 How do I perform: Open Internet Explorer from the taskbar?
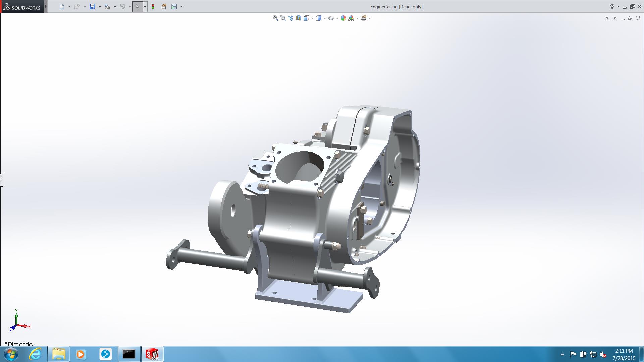pyautogui.click(x=35, y=354)
